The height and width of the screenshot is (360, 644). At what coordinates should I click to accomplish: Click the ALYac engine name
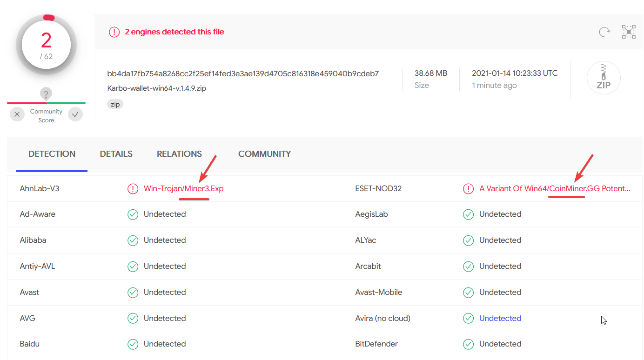[x=366, y=240]
